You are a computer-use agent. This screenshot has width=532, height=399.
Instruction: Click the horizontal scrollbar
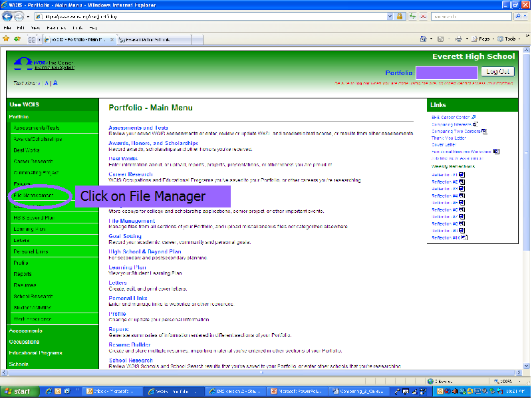click(261, 372)
